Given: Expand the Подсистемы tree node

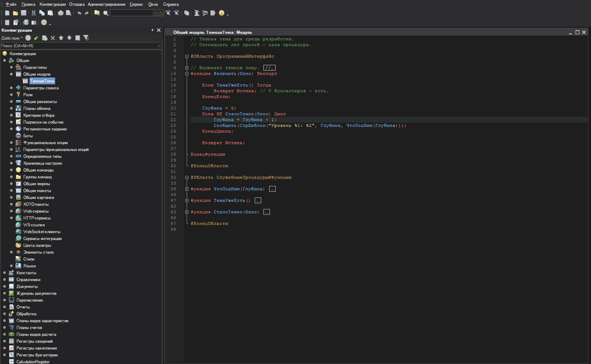Looking at the screenshot, I should (11, 67).
